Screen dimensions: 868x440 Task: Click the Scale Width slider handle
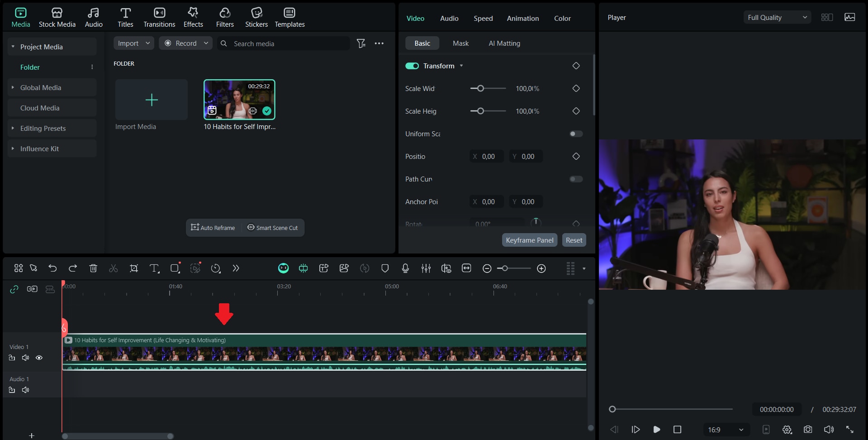(x=480, y=88)
